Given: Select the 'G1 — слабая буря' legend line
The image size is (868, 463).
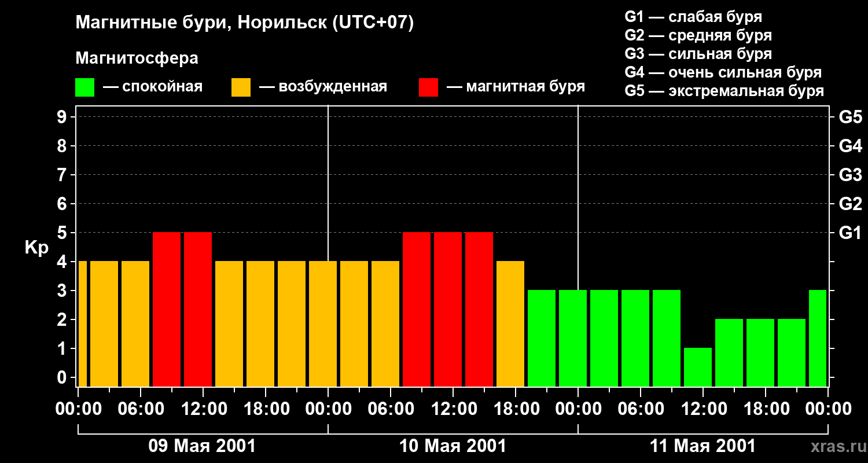Looking at the screenshot, I should click(693, 17).
